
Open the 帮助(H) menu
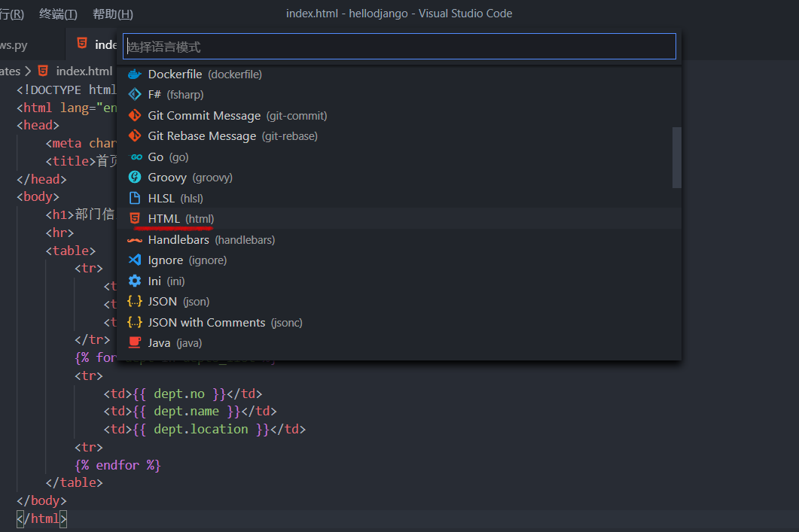pos(113,14)
